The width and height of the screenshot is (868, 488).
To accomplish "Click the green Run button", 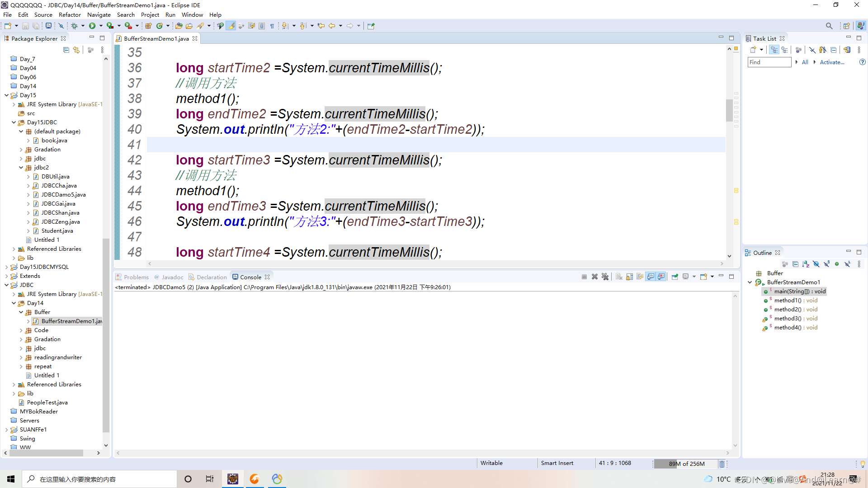I will 92,26.
